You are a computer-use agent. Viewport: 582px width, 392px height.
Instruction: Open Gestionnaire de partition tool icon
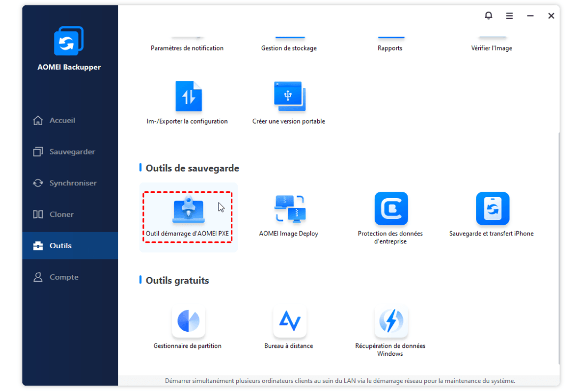tap(189, 321)
